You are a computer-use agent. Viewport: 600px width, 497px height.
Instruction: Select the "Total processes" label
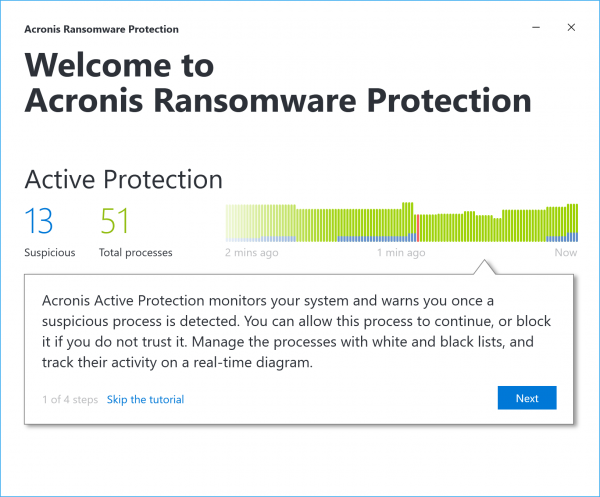click(x=136, y=253)
